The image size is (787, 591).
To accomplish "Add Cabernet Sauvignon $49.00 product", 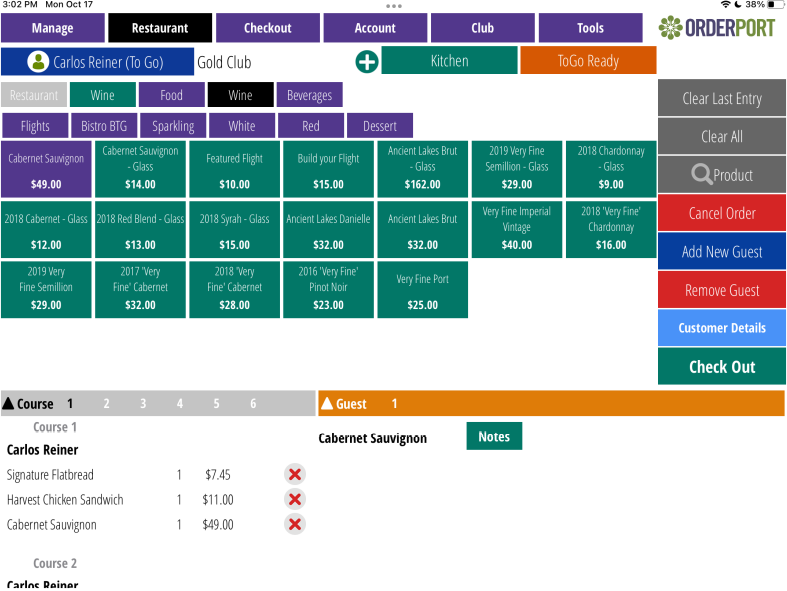I will tap(46, 169).
